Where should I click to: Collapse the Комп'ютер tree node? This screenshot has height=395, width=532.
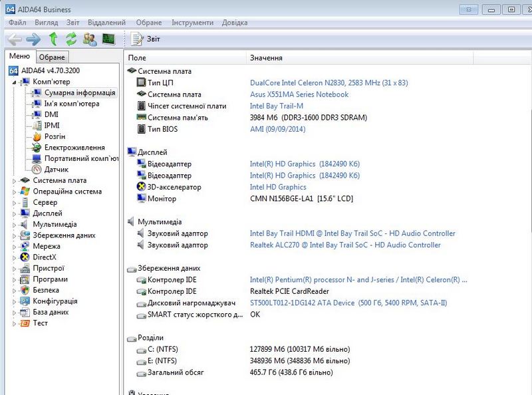[x=15, y=82]
